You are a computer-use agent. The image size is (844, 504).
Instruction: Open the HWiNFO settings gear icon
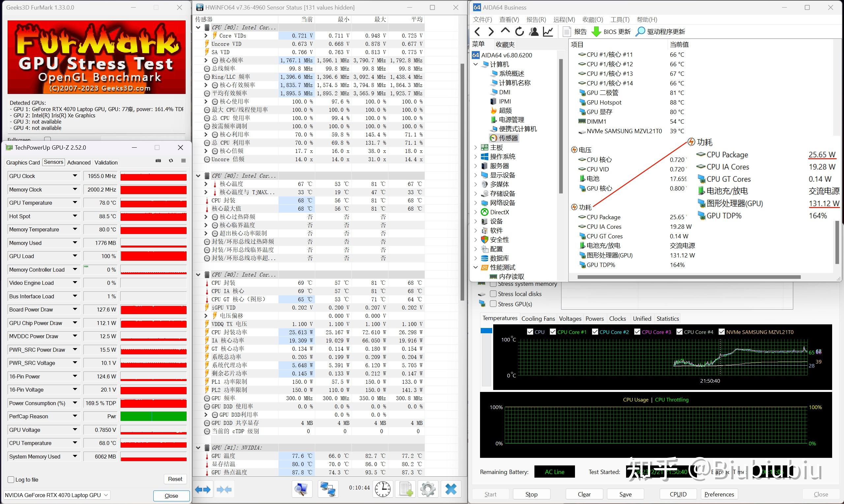tap(428, 489)
